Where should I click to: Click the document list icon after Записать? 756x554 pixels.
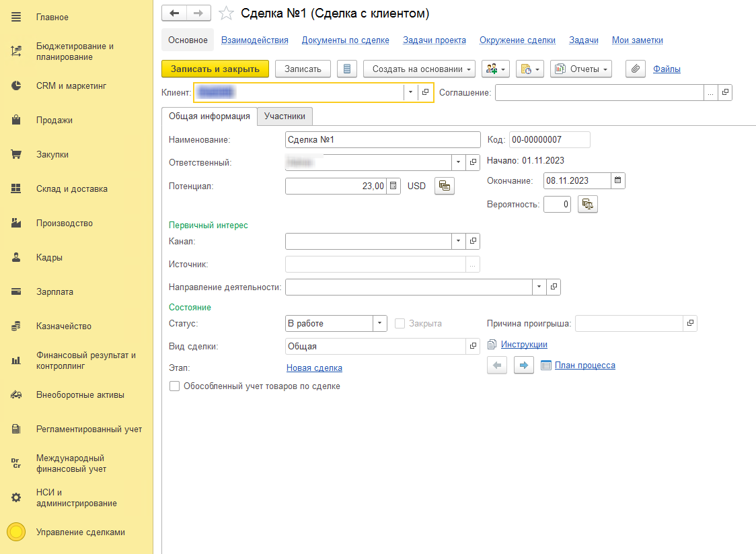[x=346, y=69]
